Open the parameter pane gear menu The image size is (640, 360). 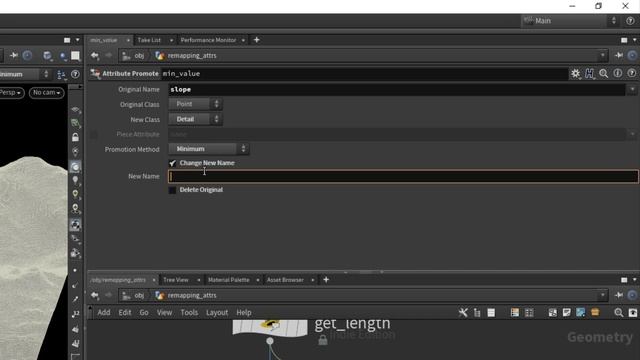coord(576,73)
